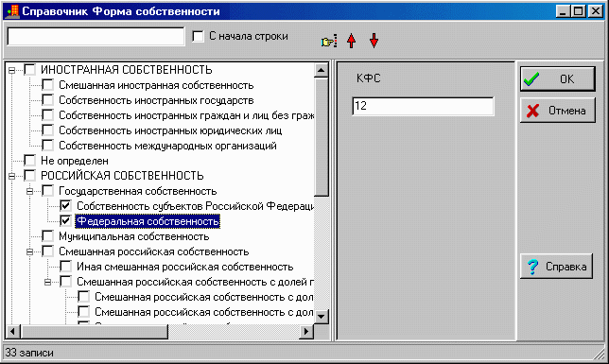Maximize the Справочник window
The width and height of the screenshot is (609, 364).
[x=579, y=11]
